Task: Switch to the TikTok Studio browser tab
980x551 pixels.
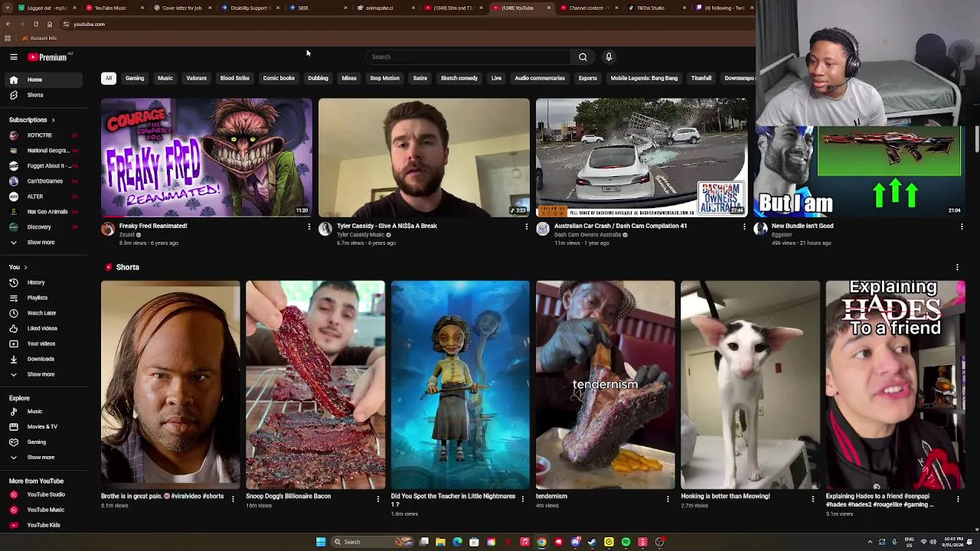Action: pos(657,8)
